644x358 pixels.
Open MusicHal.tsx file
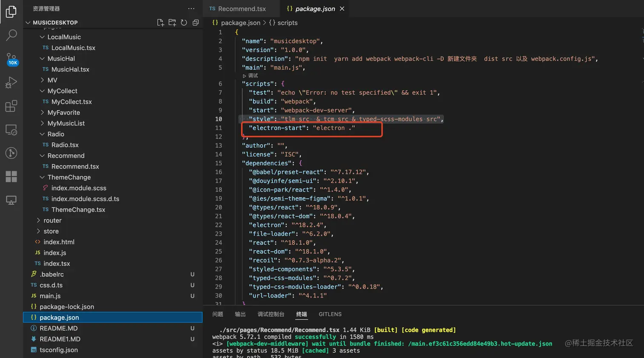pyautogui.click(x=113, y=69)
